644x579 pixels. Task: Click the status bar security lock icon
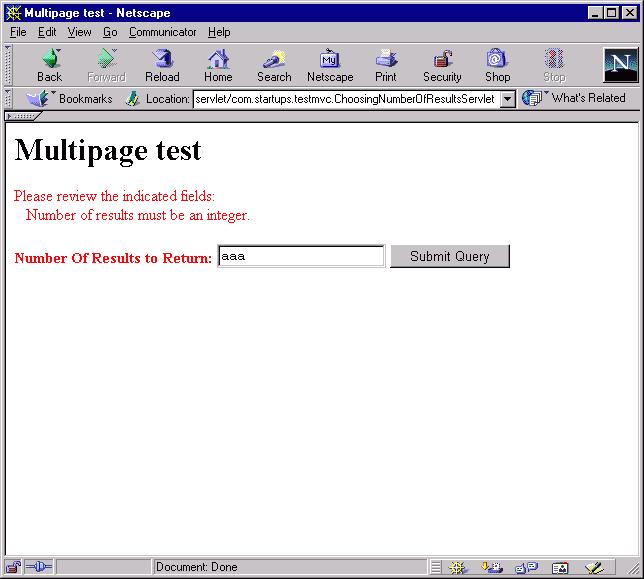click(13, 567)
